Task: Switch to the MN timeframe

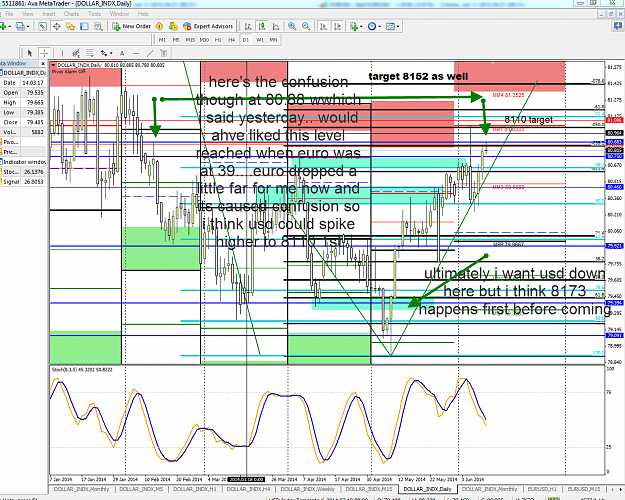Action: tap(273, 40)
